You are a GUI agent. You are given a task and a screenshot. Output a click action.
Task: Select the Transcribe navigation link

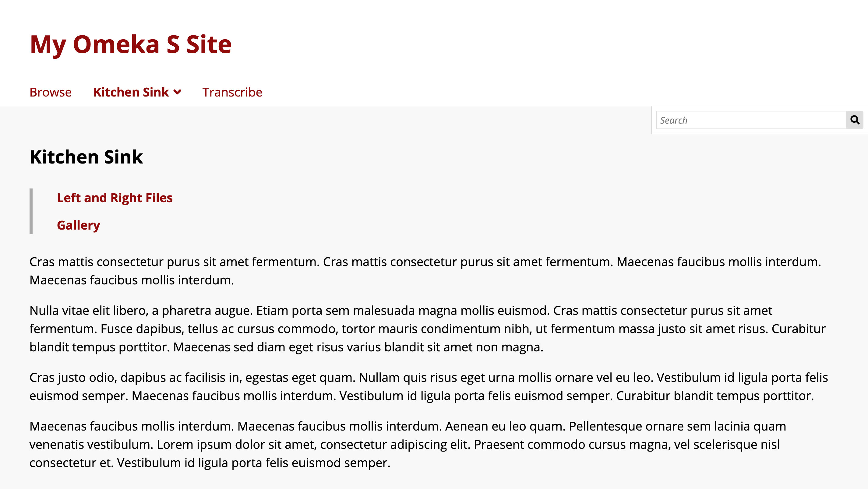click(232, 92)
